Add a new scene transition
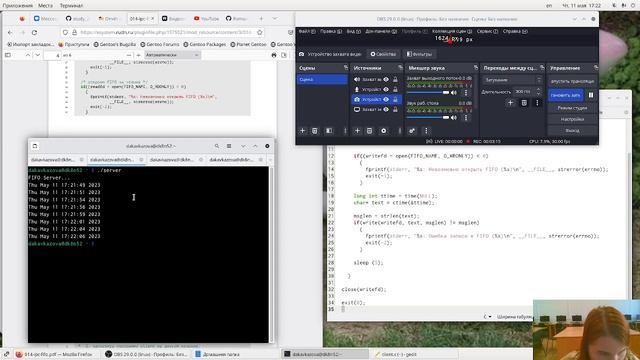Viewport: 640px width, 360px height. [x=510, y=103]
